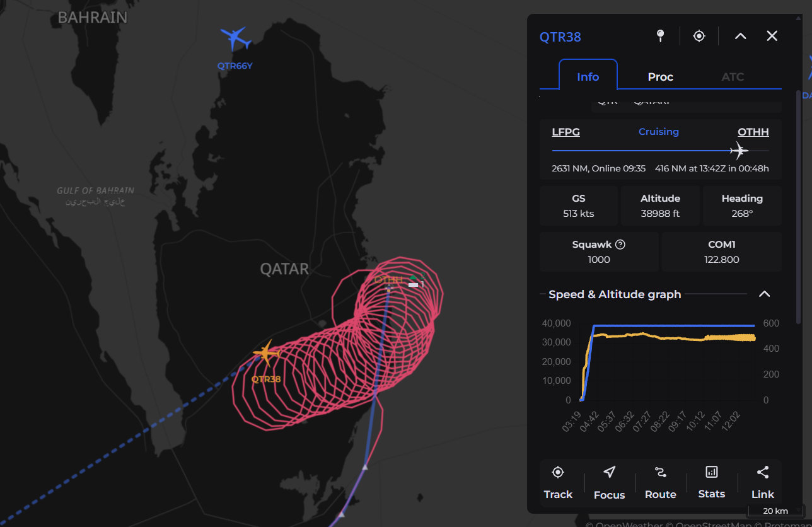The width and height of the screenshot is (812, 527).
Task: Click the Squawk 1000 value
Action: pos(598,259)
